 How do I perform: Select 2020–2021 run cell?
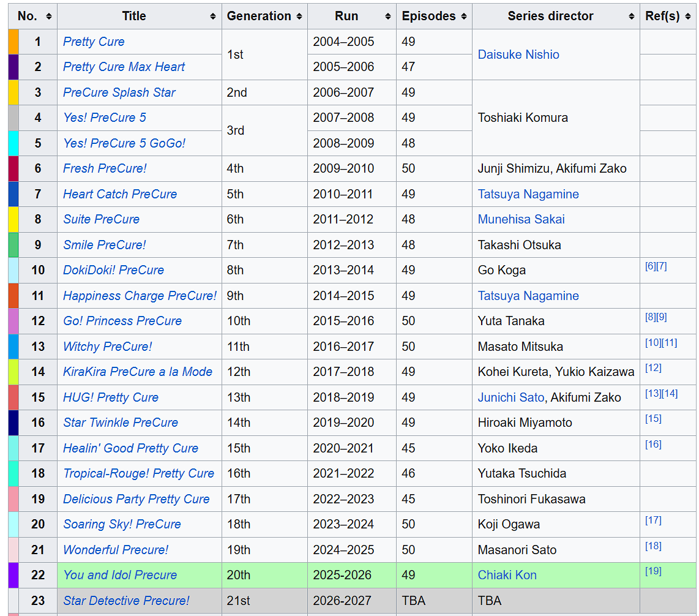click(352, 448)
